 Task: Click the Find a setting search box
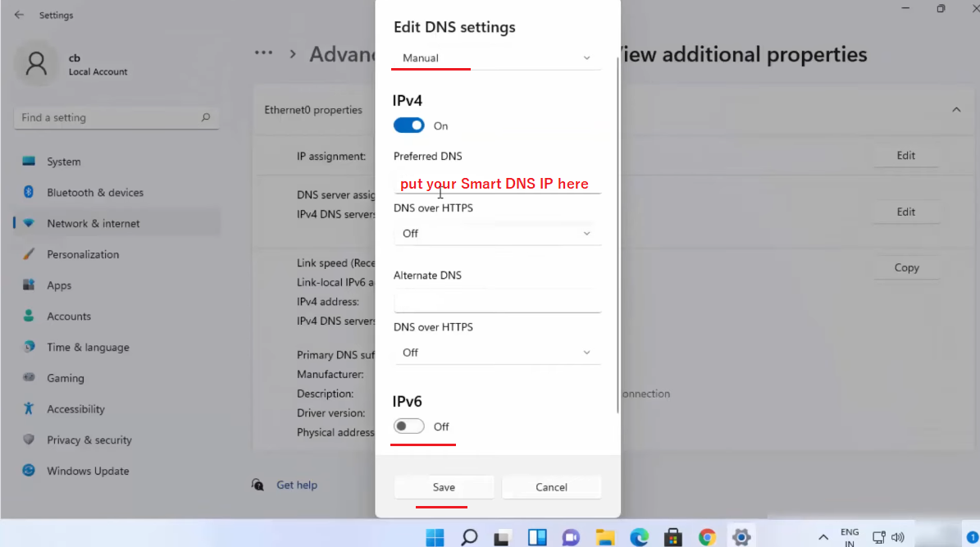(116, 117)
